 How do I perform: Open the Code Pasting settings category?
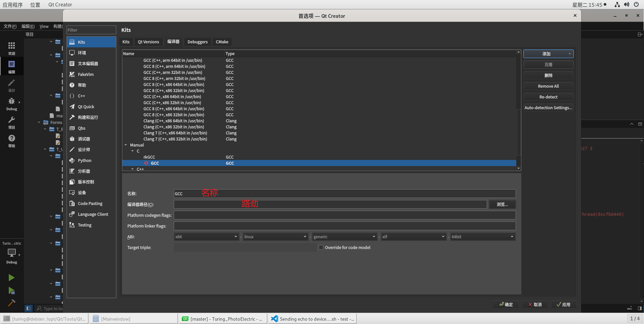[x=91, y=203]
